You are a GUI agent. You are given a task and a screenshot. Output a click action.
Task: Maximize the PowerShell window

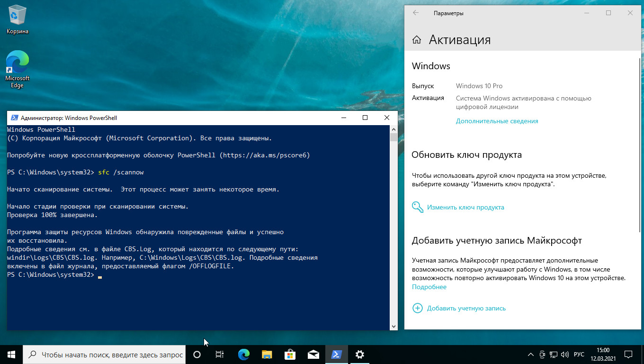[x=365, y=118]
